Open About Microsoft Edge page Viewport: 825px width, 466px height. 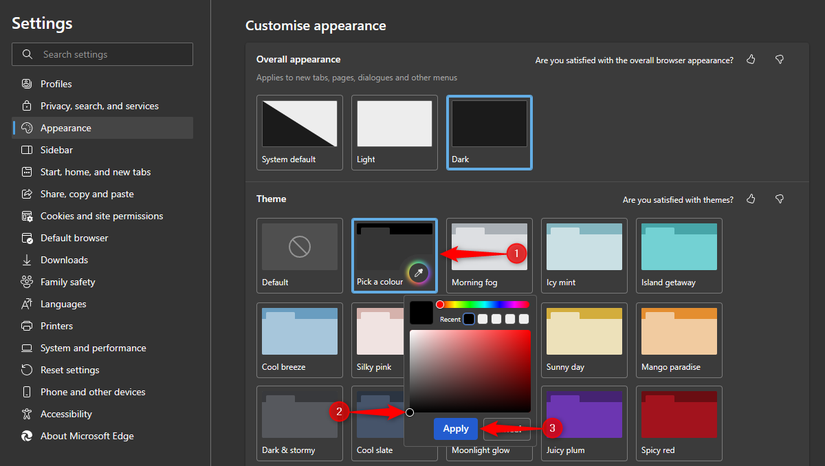click(x=87, y=436)
